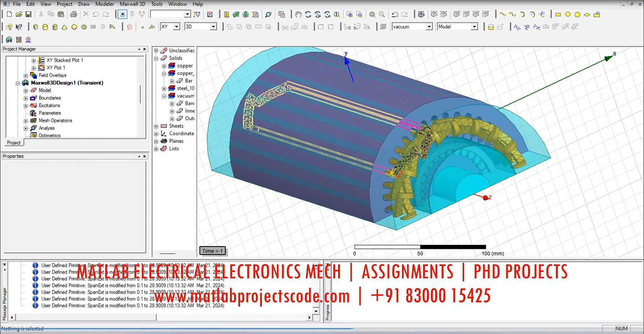The height and width of the screenshot is (334, 644).
Task: Select the Draw Box tool
Action: click(35, 26)
